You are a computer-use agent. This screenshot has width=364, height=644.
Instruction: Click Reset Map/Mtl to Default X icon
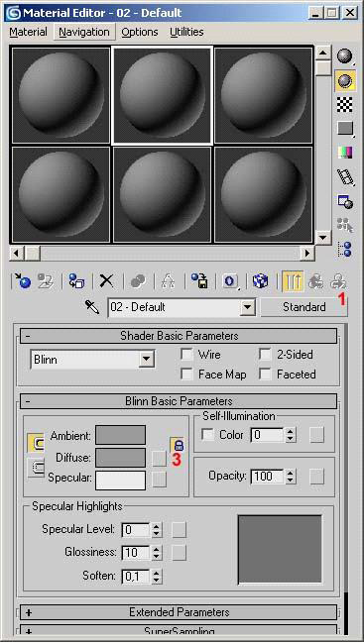coord(106,281)
